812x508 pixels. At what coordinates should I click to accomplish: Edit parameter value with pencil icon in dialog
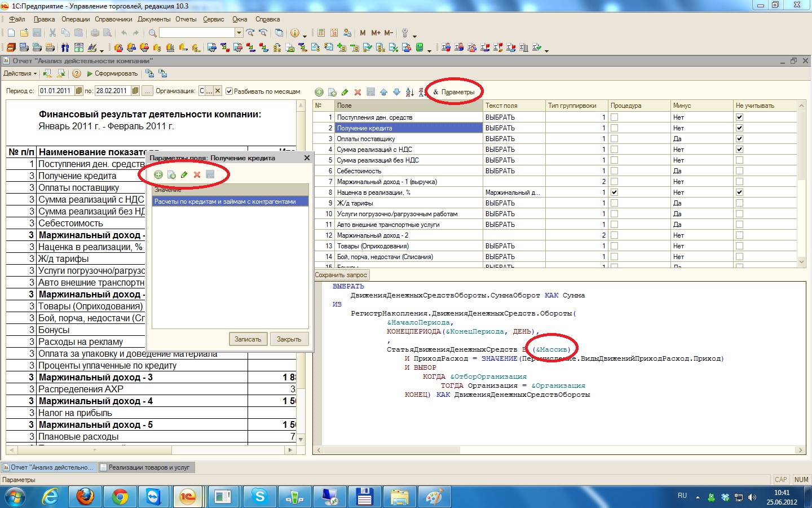184,174
